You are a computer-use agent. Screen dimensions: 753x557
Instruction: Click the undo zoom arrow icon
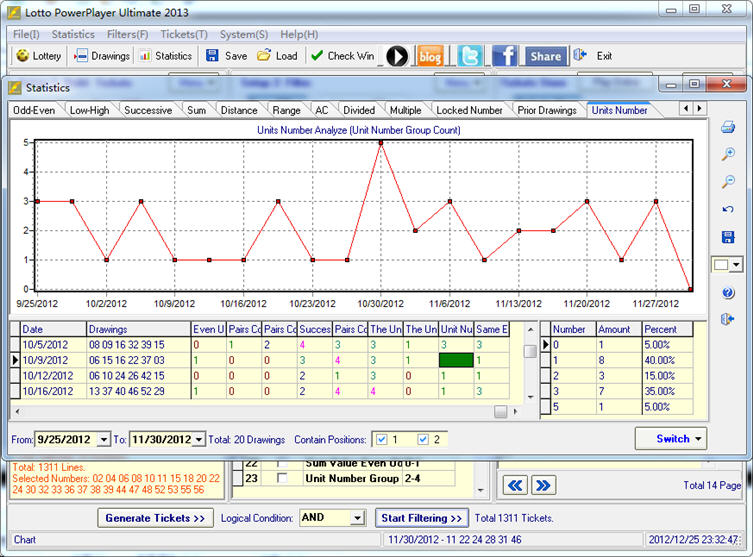[x=728, y=209]
